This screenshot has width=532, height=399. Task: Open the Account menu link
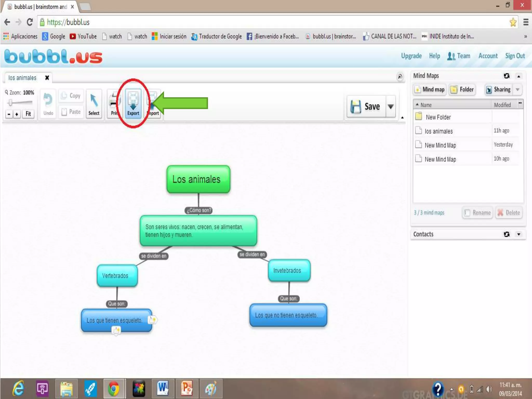[488, 56]
